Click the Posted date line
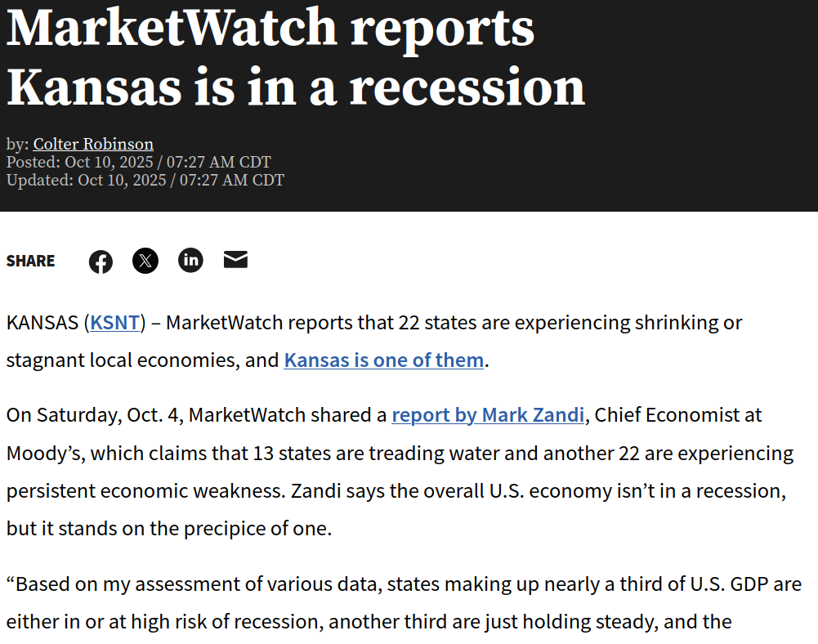 tap(138, 162)
